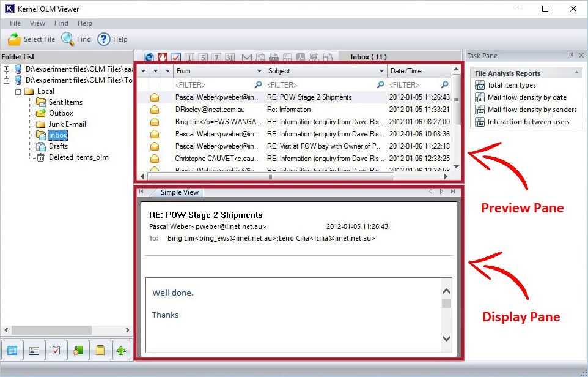Viewport: 588px width, 377px height.
Task: Click the TXT file export icon
Action: point(274,57)
